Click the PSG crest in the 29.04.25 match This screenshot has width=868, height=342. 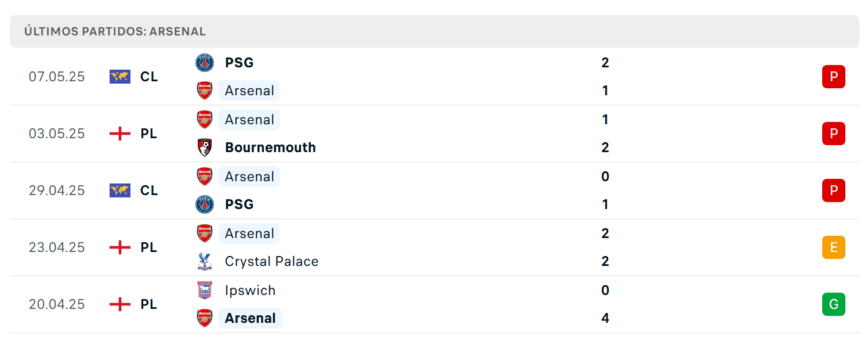point(205,204)
